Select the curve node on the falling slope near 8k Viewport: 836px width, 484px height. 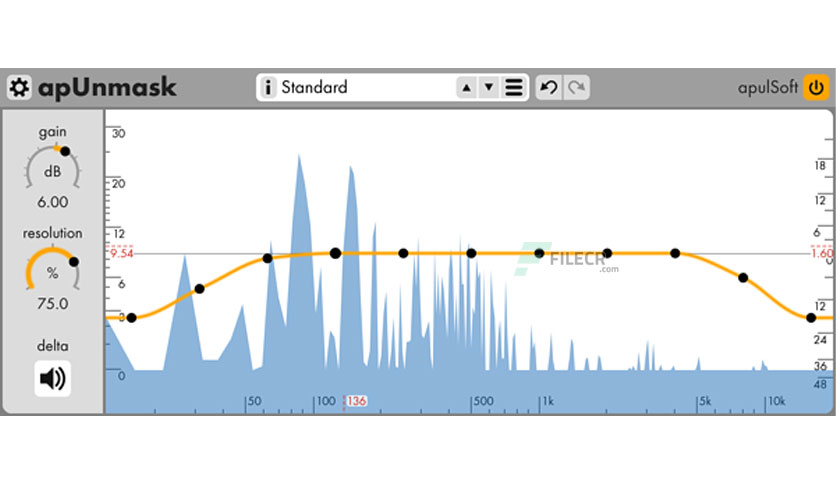(x=743, y=278)
